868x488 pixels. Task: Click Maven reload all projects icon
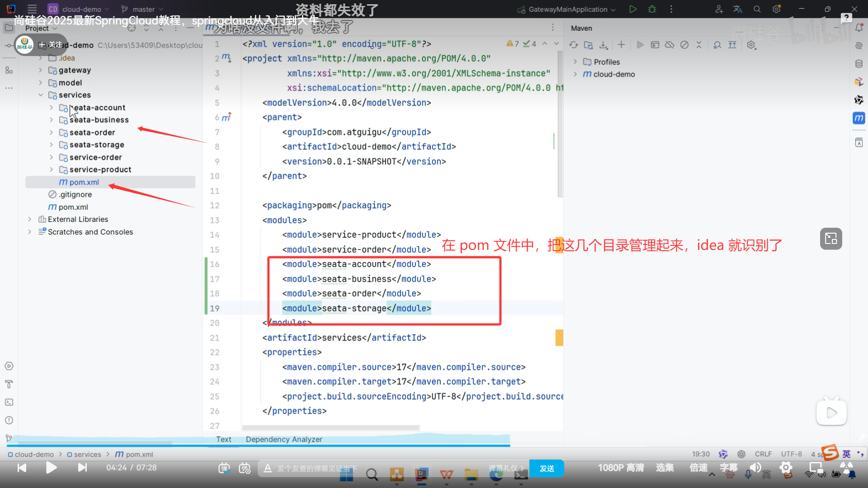click(574, 45)
